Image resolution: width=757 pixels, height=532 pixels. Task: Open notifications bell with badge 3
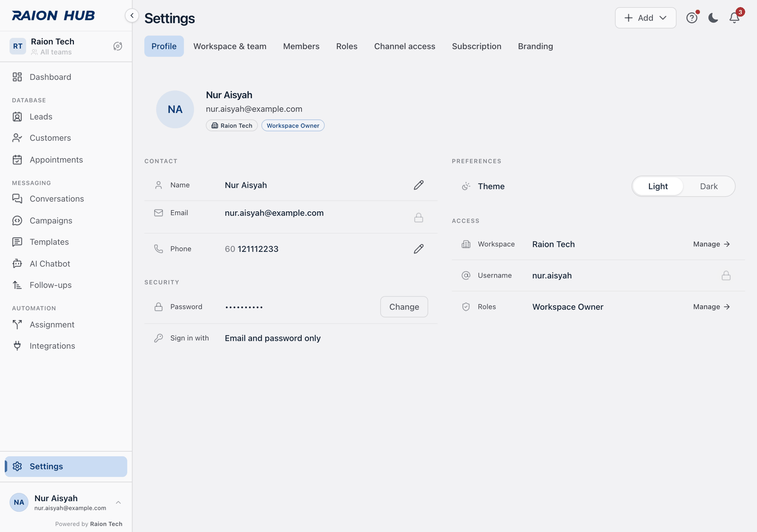[734, 18]
